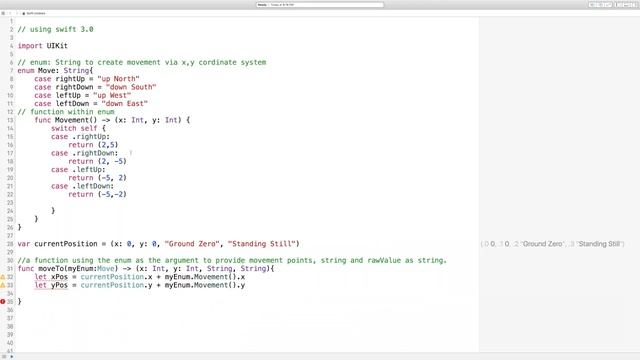This screenshot has width=640, height=360.
Task: Click 'let xPos' on line 32
Action: (x=51, y=277)
